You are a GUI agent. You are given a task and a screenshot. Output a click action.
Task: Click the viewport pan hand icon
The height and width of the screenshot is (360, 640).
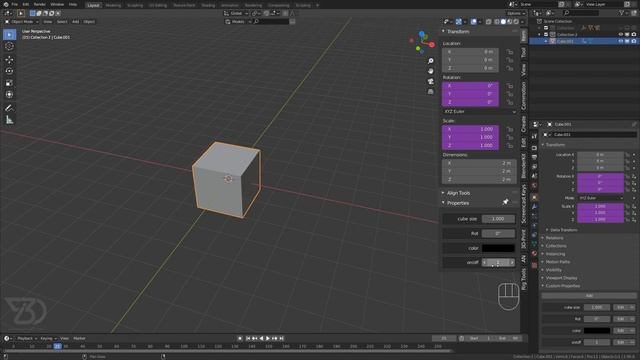[x=431, y=71]
